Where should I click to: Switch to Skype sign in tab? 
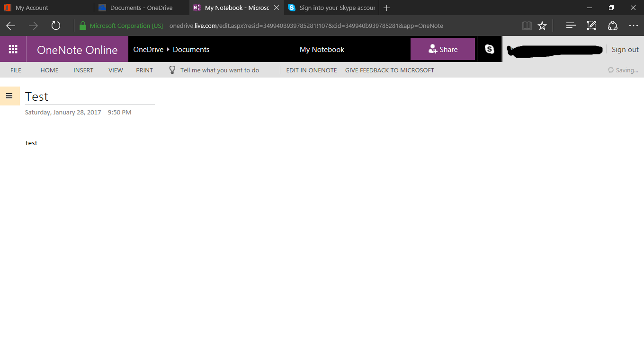coord(331,8)
